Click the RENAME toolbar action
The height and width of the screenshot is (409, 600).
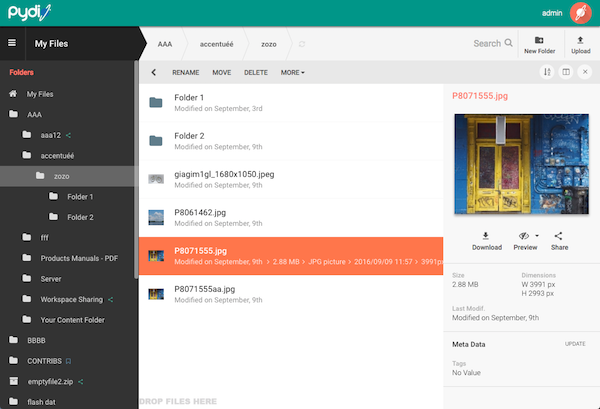coord(185,72)
